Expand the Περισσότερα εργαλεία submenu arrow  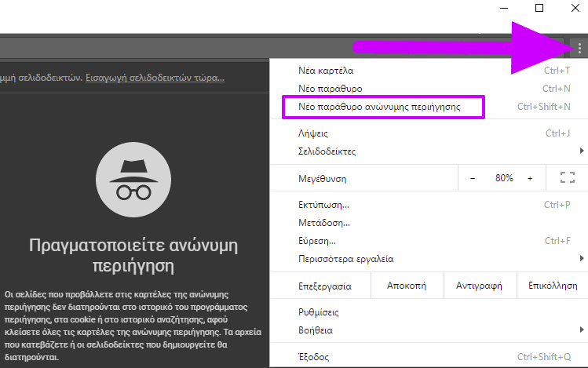coord(582,258)
